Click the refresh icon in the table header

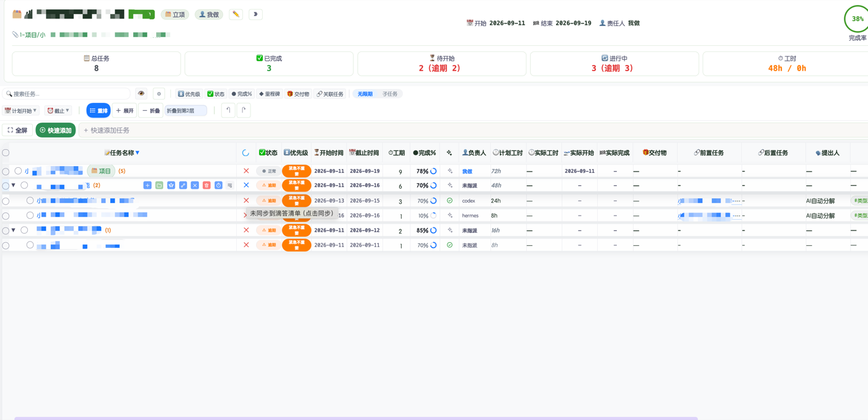pos(246,153)
